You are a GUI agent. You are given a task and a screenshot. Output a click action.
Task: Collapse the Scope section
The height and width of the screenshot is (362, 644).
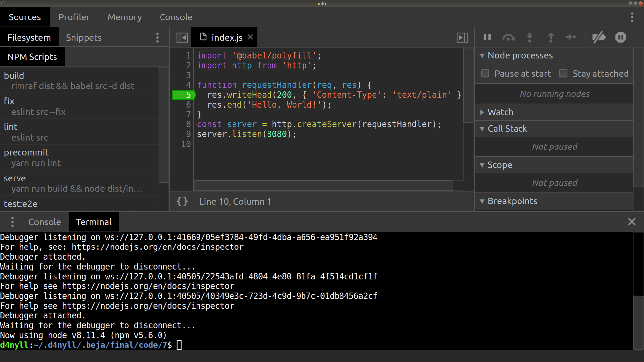tap(499, 165)
